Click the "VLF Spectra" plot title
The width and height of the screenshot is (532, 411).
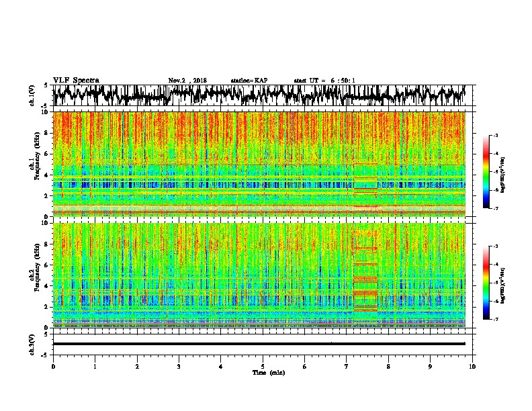[76, 81]
